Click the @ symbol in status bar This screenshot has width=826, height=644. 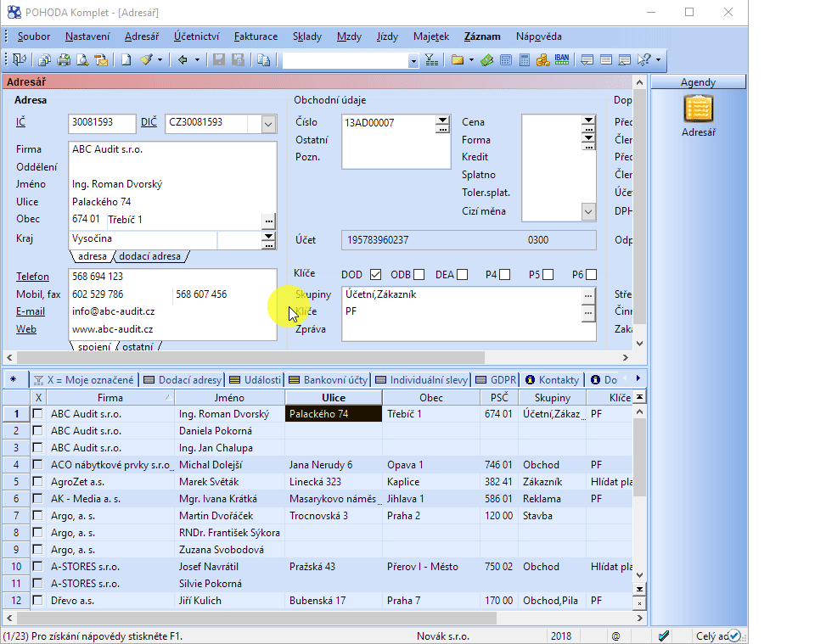615,636
